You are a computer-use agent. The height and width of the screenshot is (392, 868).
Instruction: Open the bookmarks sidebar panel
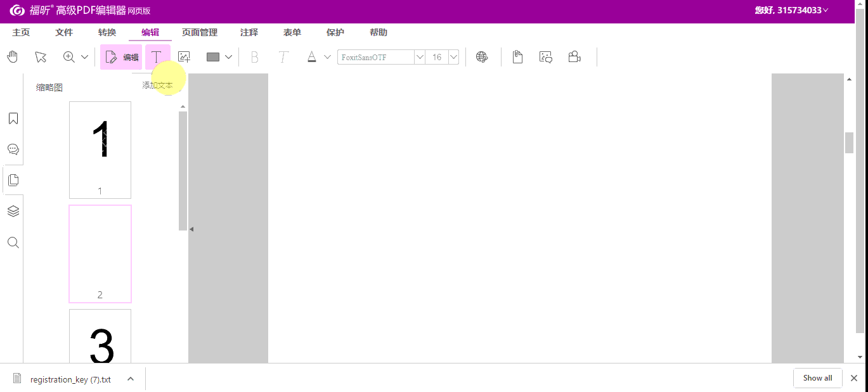pos(13,119)
